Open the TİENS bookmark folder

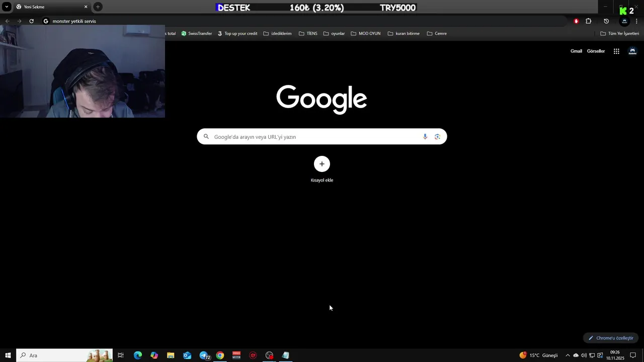308,34
